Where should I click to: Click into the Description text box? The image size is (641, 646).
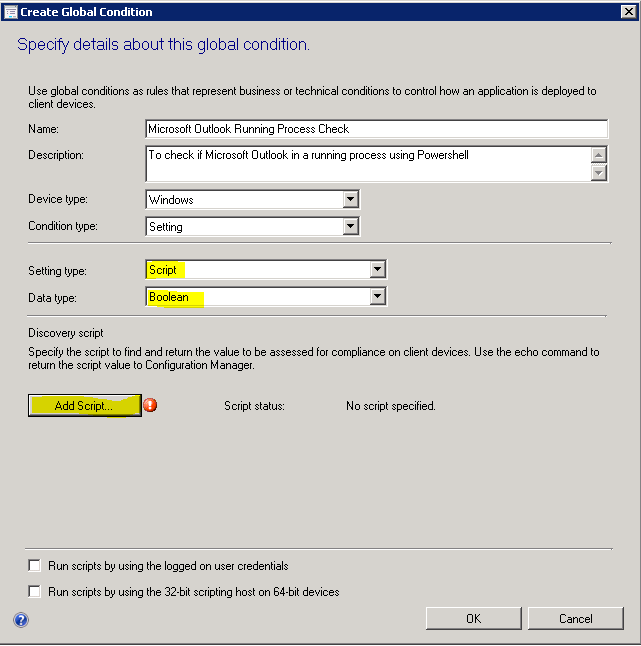tap(368, 164)
